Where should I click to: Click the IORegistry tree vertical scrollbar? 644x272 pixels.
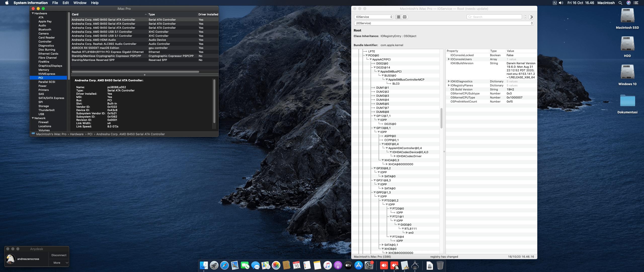(x=441, y=118)
